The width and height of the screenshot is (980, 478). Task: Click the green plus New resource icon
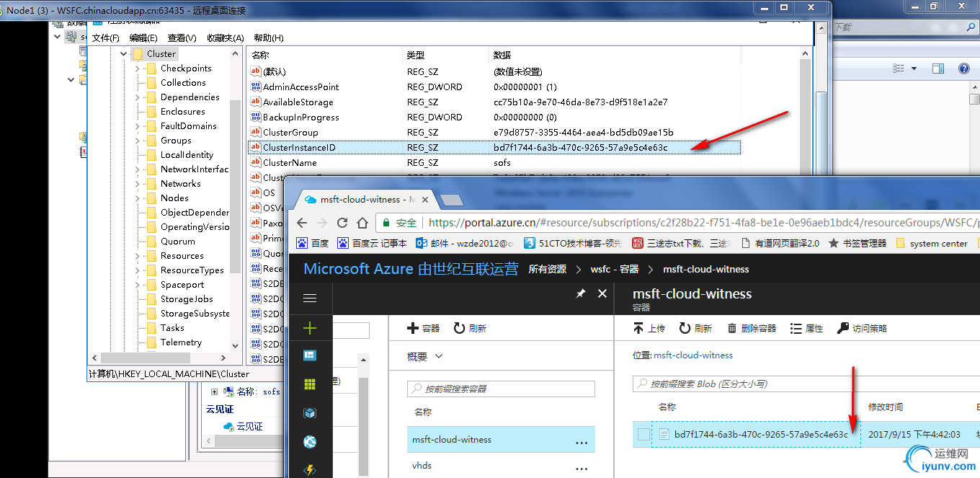pos(310,328)
